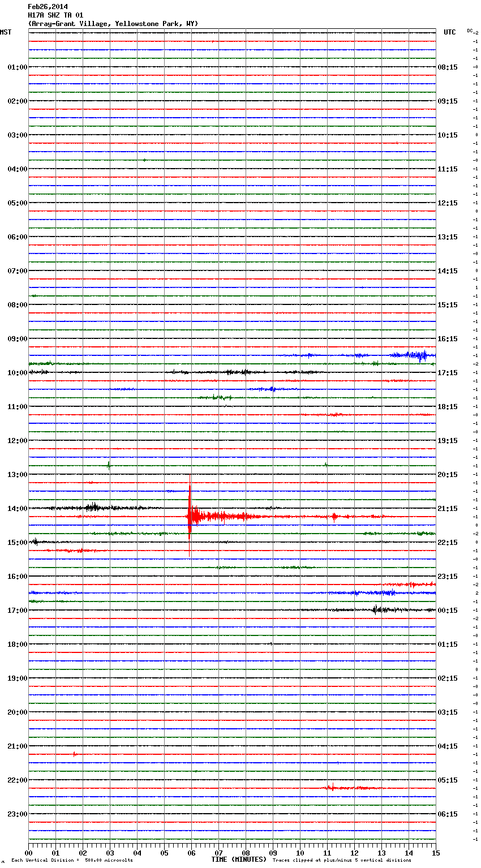Select the 13:00 MST row label
The image size is (481, 868).
click(x=17, y=474)
